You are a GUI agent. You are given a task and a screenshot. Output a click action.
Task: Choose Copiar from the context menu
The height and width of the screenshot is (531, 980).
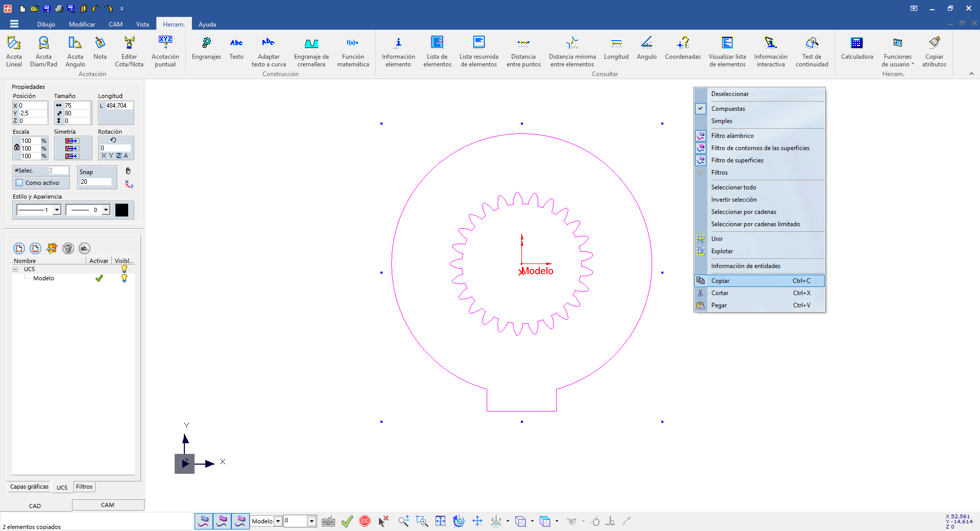720,281
